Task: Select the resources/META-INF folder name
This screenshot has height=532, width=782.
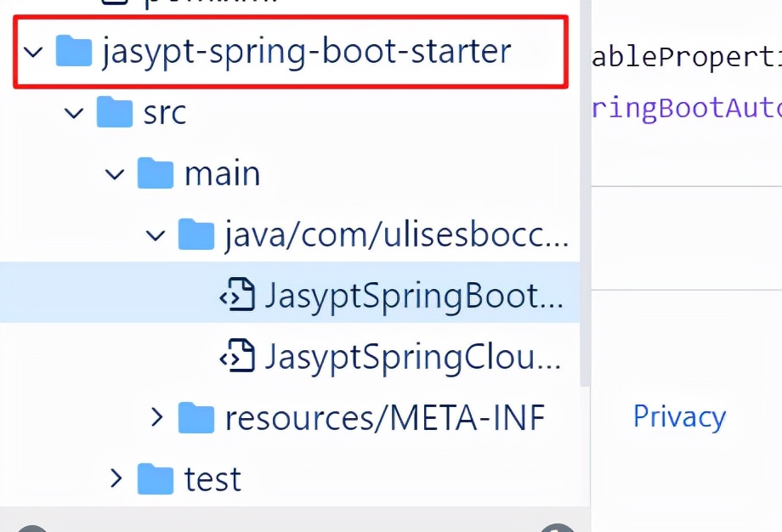Action: pos(384,417)
